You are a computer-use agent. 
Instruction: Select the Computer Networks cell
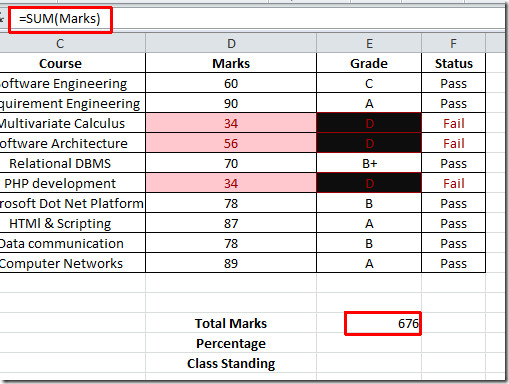(x=73, y=263)
